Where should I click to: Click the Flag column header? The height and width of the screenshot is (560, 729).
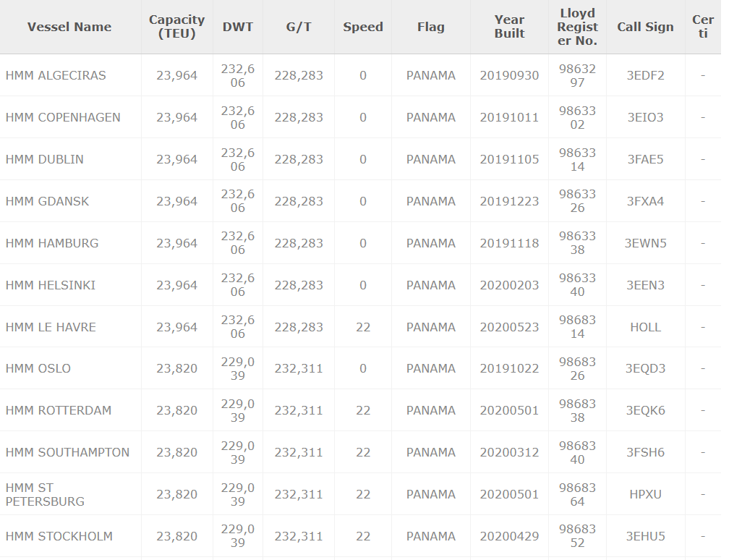[431, 27]
